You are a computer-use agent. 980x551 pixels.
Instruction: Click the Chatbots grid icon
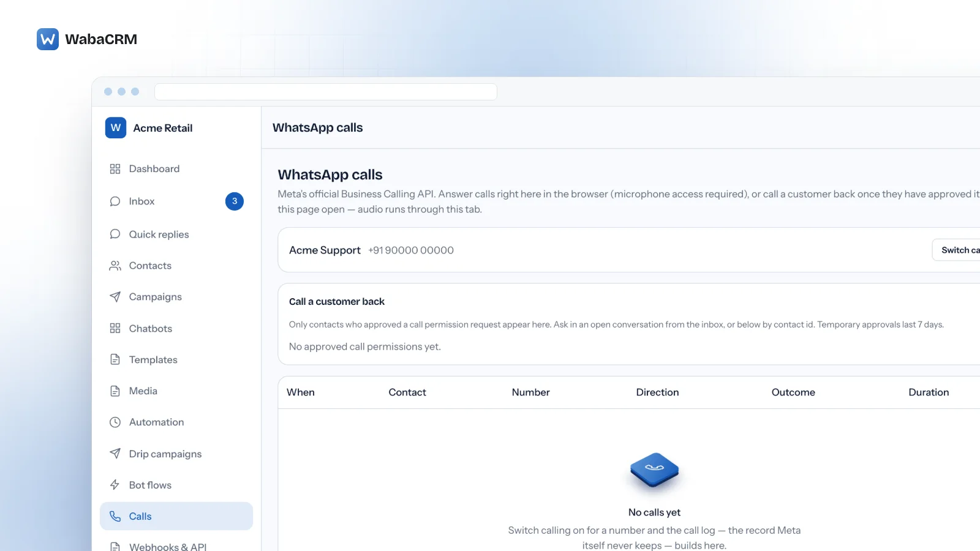pos(115,329)
